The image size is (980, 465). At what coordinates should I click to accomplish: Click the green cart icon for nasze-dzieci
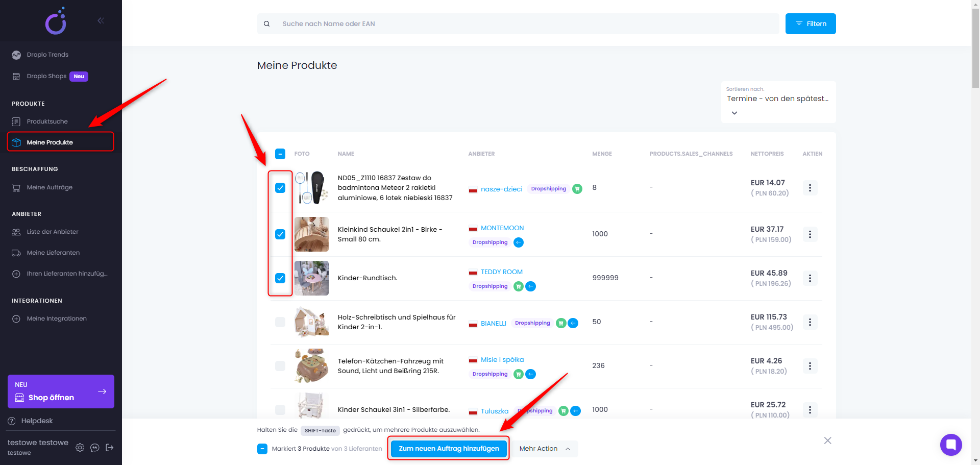point(577,189)
